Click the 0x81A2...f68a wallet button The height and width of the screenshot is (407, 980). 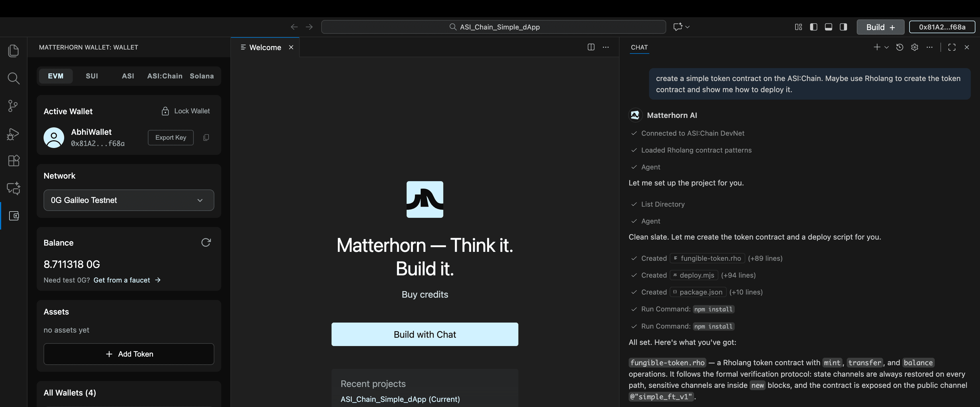(x=942, y=27)
